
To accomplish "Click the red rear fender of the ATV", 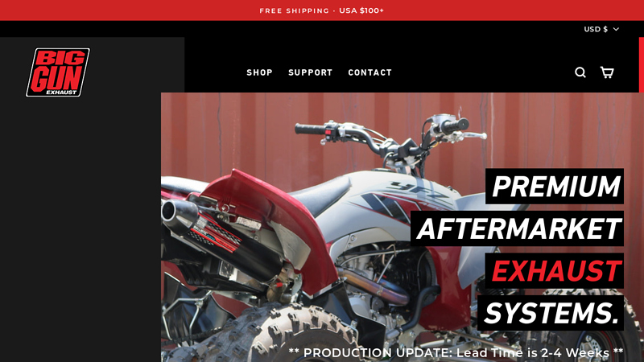I will point(267,222).
